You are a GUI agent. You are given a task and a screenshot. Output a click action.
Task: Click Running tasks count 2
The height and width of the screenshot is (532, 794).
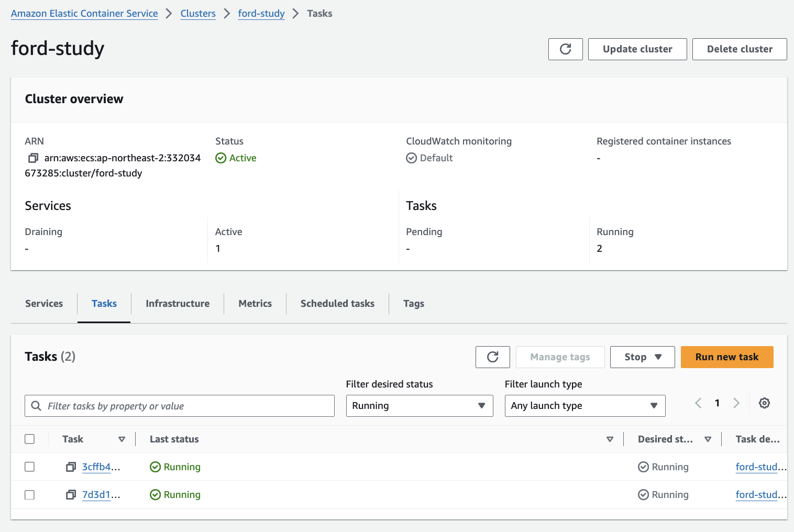pos(600,249)
